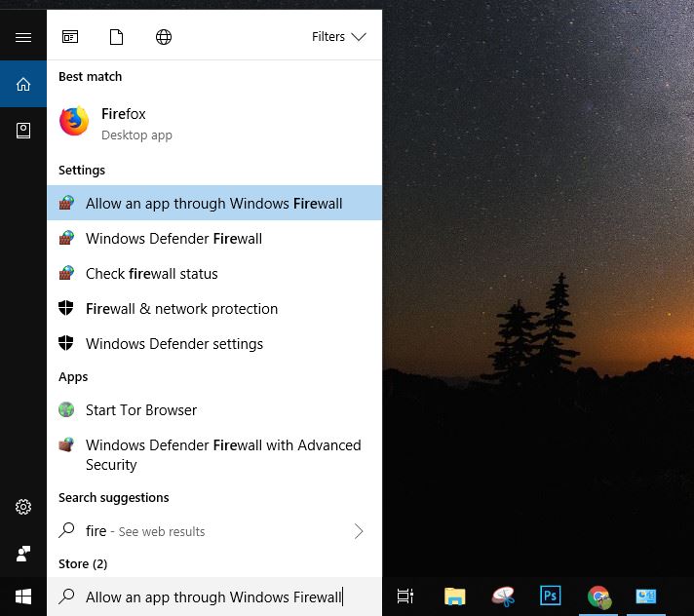Click the search box text field
The image size is (694, 616).
click(214, 597)
